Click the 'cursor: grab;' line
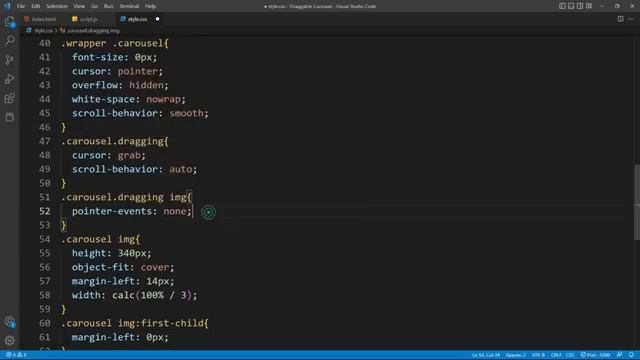This screenshot has height=360, width=640. point(109,155)
